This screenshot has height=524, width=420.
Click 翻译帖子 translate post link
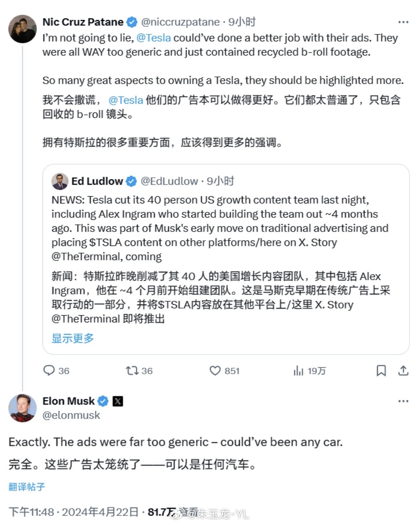(26, 487)
